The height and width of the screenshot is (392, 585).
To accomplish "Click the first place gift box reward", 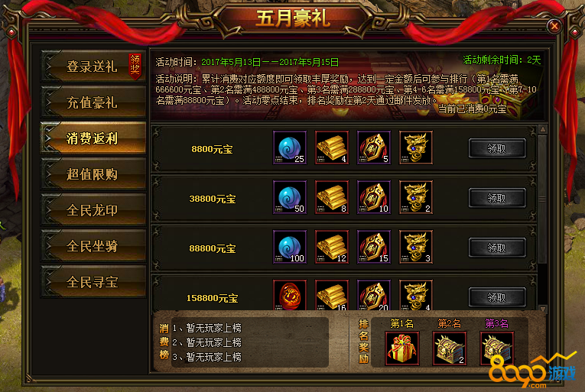I will point(402,348).
